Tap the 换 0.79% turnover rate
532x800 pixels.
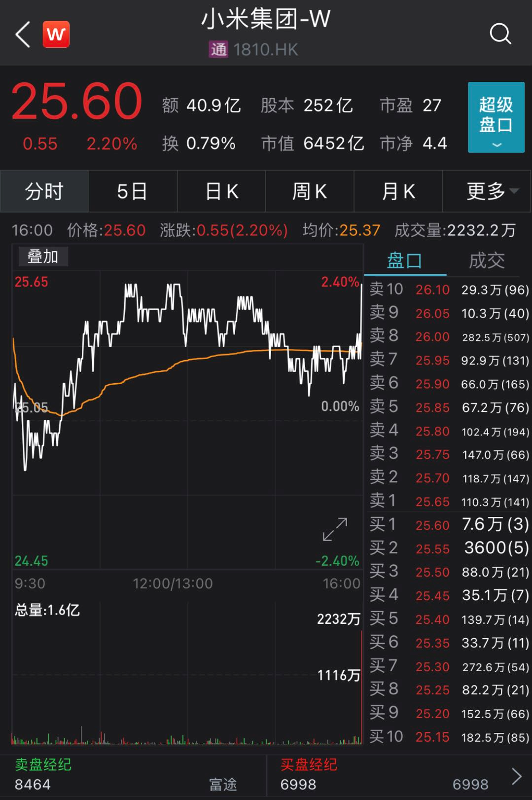tap(199, 143)
